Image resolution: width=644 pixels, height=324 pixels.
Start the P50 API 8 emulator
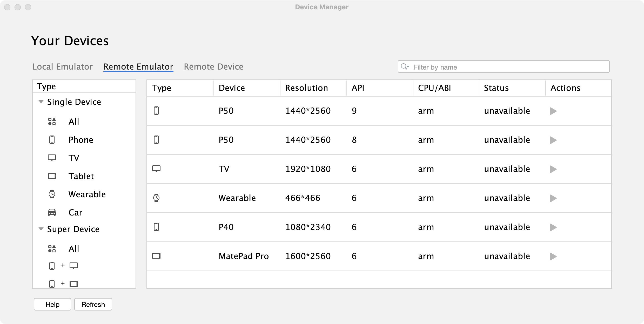point(553,140)
